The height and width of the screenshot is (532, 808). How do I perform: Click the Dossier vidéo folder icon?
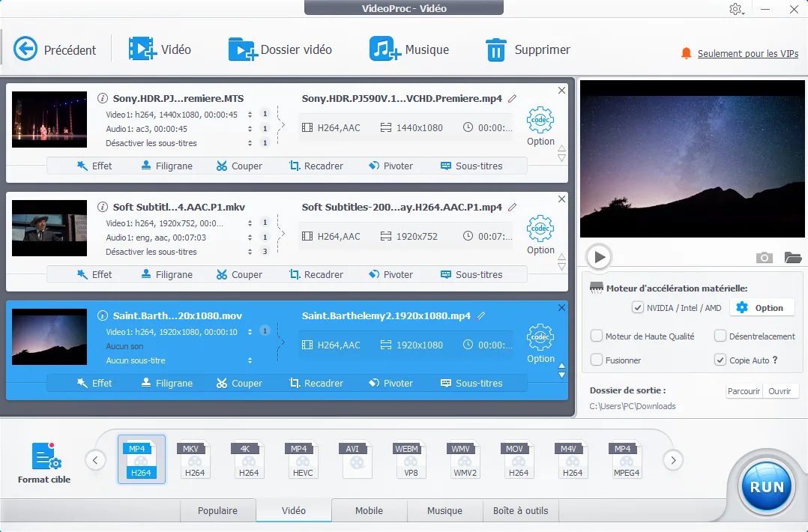[243, 49]
